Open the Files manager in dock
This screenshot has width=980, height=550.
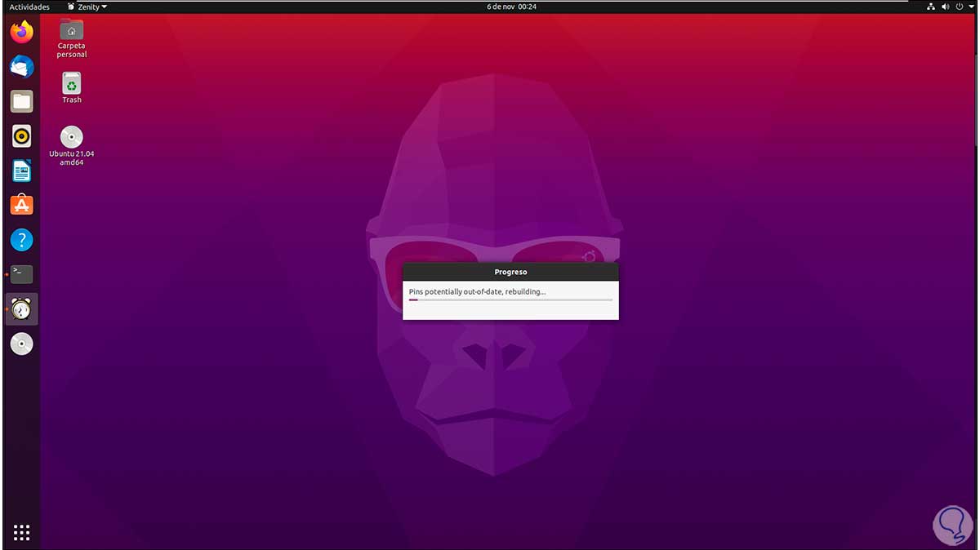pos(22,101)
